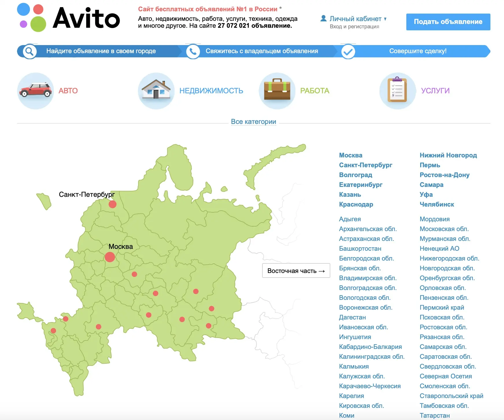This screenshot has width=504, height=420.
Task: Select Ставропольский край region link
Action: pyautogui.click(x=451, y=396)
